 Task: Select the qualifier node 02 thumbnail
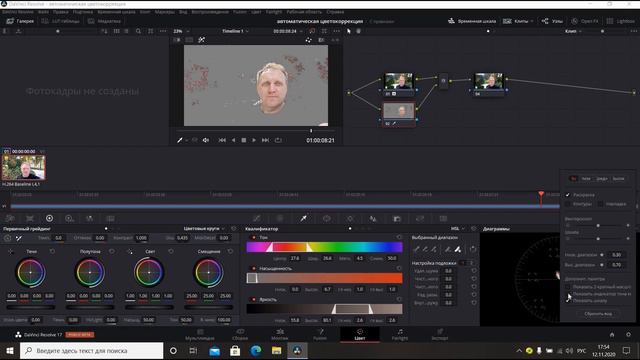[398, 111]
